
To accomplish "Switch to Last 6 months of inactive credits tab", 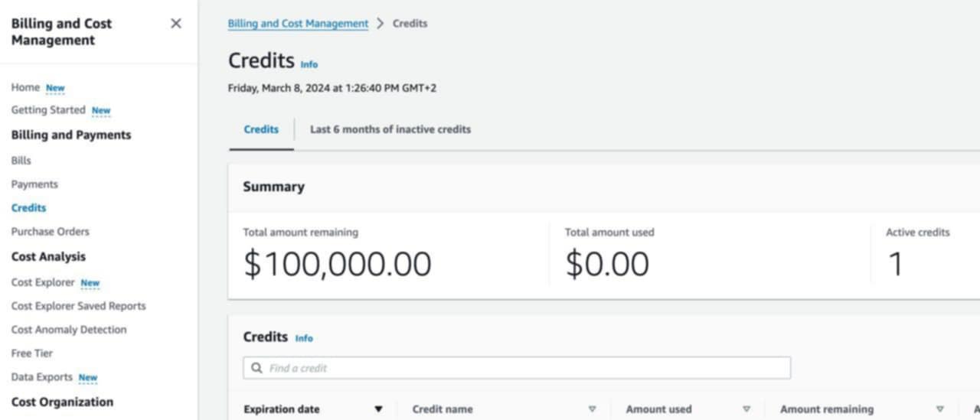I will [390, 129].
